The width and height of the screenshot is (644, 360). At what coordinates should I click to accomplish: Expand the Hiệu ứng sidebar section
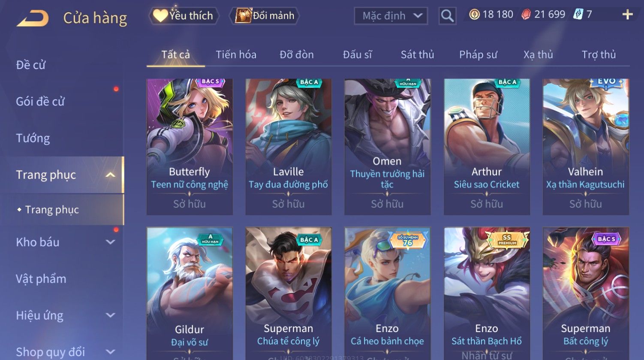click(110, 315)
